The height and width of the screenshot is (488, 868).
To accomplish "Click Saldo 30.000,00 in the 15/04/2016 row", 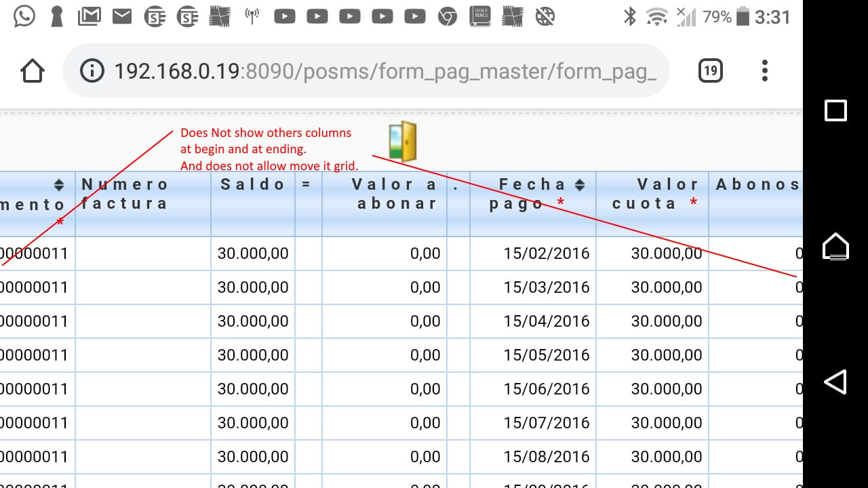I will [x=253, y=321].
